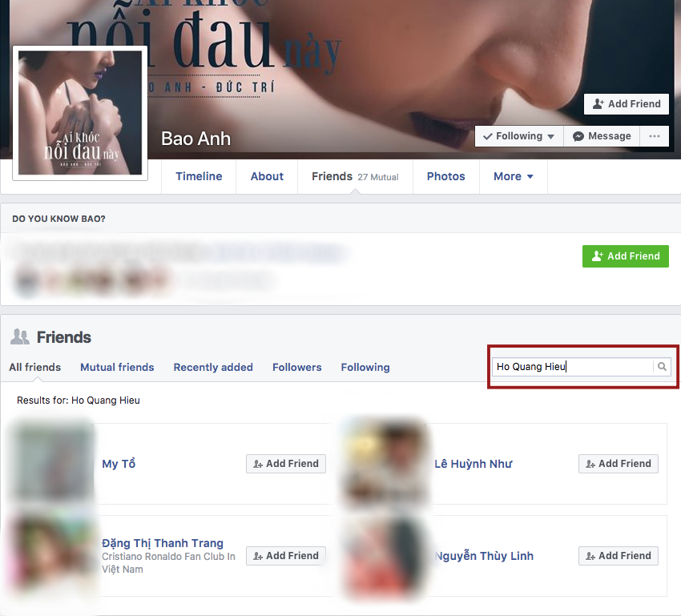Click the search magnifier icon in friends search
The image size is (681, 616).
coord(662,367)
